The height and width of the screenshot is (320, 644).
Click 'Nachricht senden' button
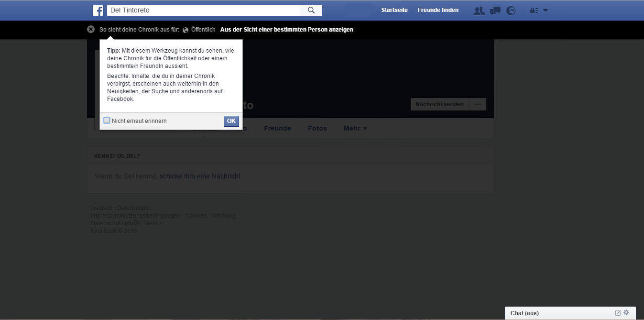point(439,104)
